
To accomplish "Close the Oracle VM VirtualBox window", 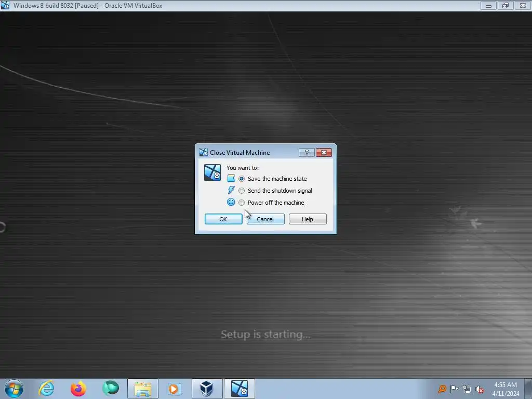I will 523,6.
